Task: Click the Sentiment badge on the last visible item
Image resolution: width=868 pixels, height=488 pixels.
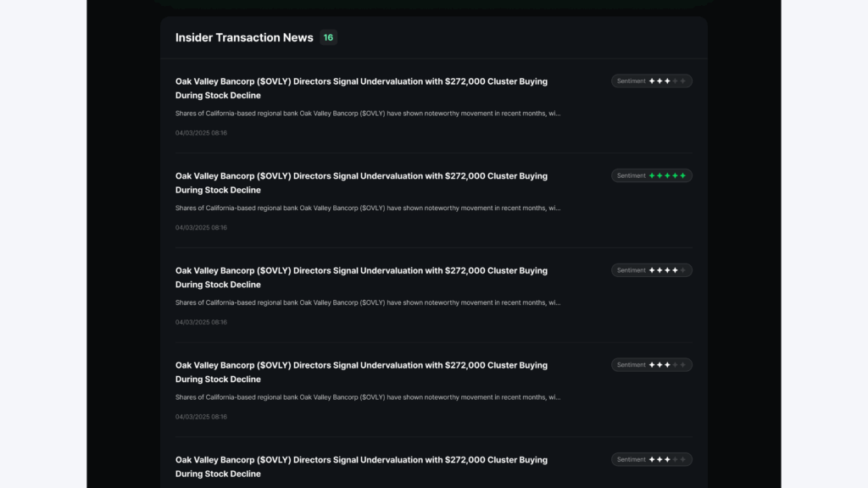Action: (652, 459)
